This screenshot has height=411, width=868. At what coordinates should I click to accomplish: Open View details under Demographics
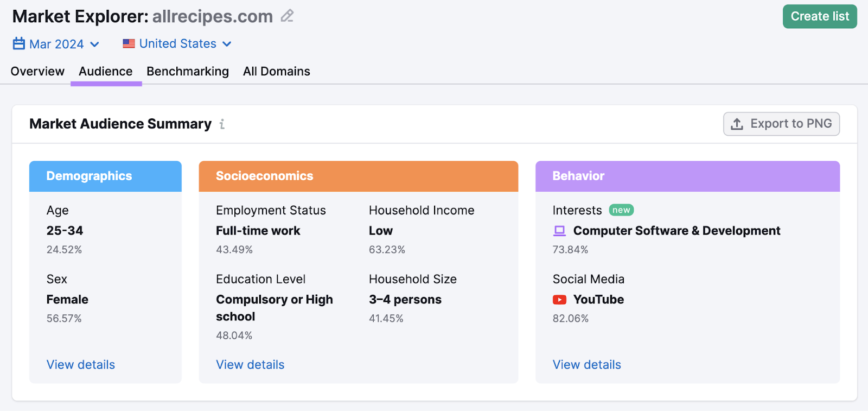(81, 365)
